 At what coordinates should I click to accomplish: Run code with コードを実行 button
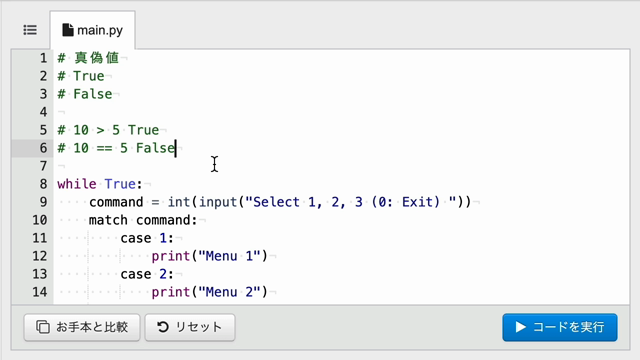point(560,327)
